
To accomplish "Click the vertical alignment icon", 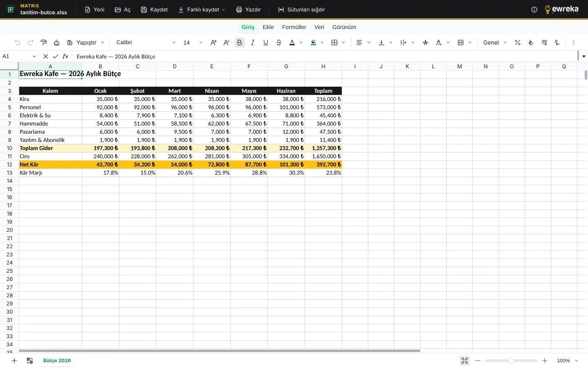I will coord(381,43).
